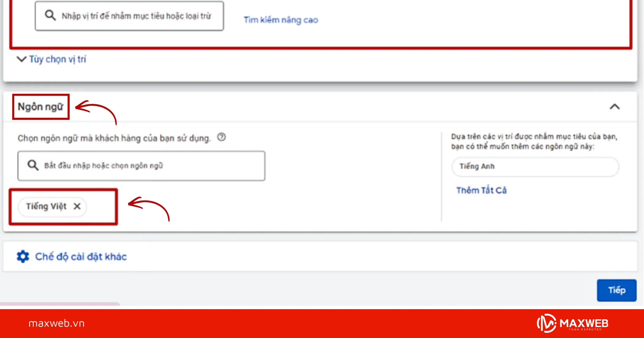Click the gear settings icon

(x=23, y=256)
